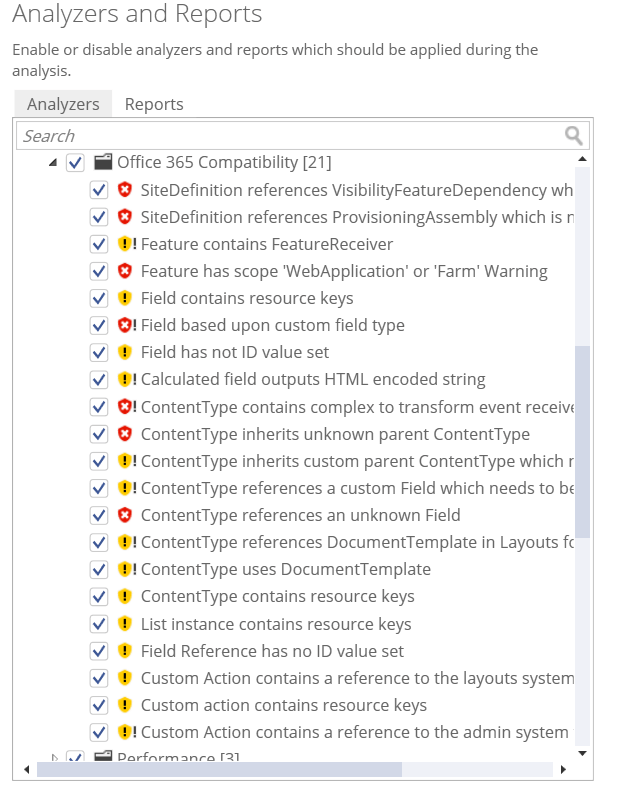The height and width of the screenshot is (790, 623).
Task: Click warning icon beside 'Custom Action contains a reference to the layouts'
Action: [124, 678]
